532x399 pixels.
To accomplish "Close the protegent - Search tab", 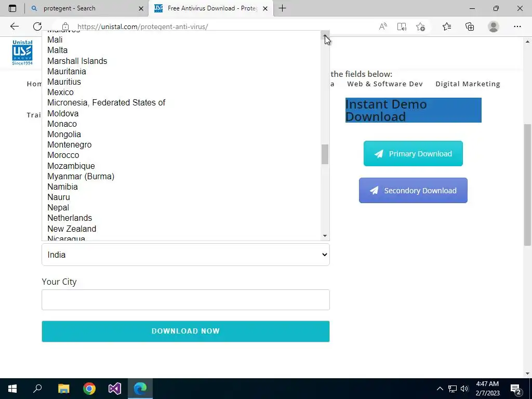I will point(141,8).
